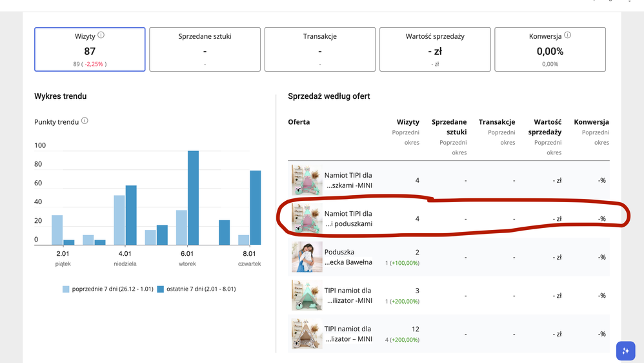
Task: Click the info icon beside Konwersja
Action: point(567,36)
